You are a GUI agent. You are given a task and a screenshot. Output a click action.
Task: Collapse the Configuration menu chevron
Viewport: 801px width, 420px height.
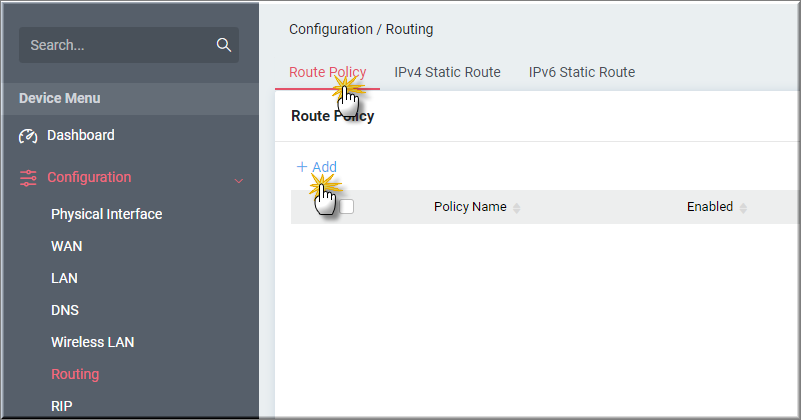[239, 181]
